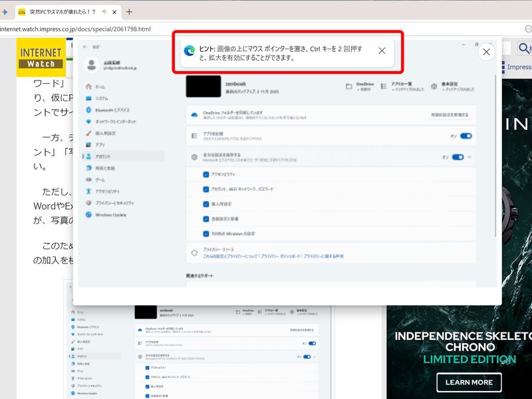Click the outlook.jp email under the user name
This screenshot has height=399, width=532.
[x=120, y=68]
